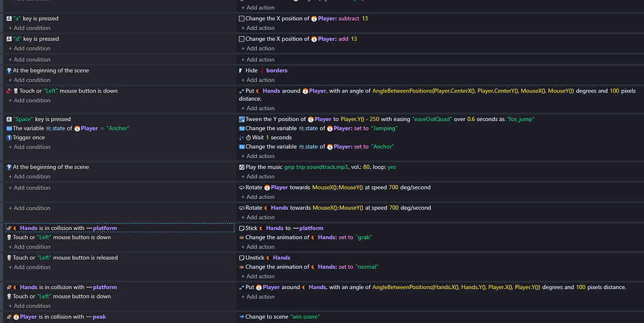Add an action below Play the music
This screenshot has width=644, height=323.
(x=258, y=177)
